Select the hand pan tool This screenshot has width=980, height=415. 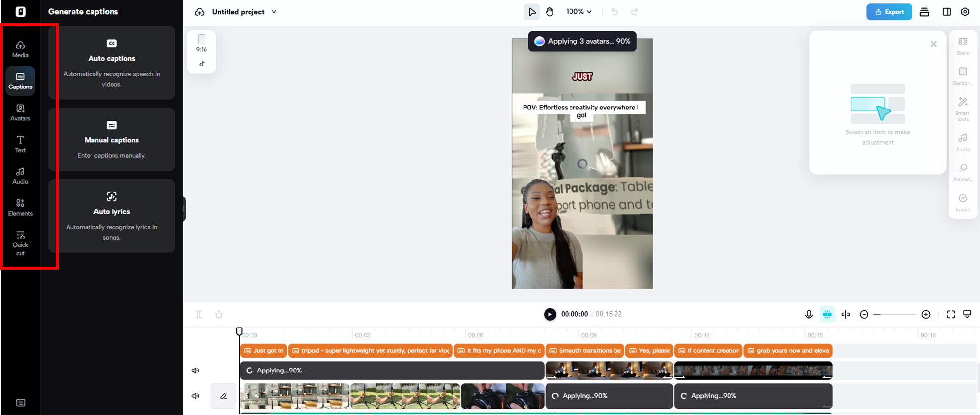(550, 12)
